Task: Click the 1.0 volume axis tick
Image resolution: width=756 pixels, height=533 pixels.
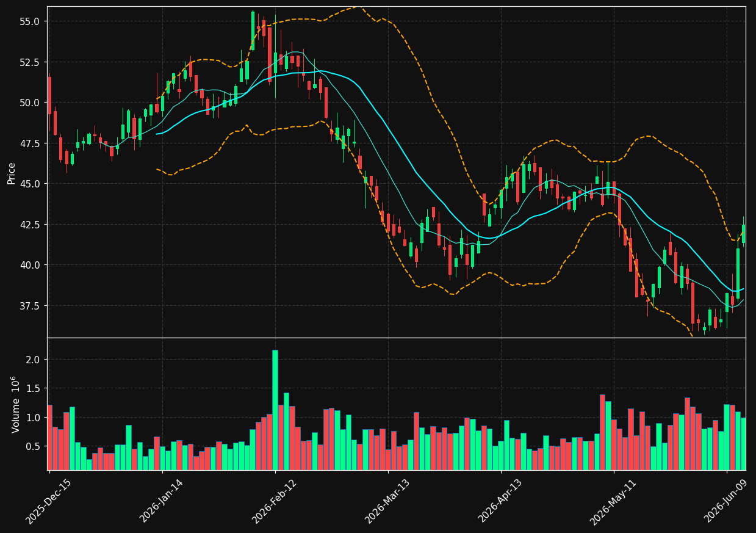Action: (33, 418)
